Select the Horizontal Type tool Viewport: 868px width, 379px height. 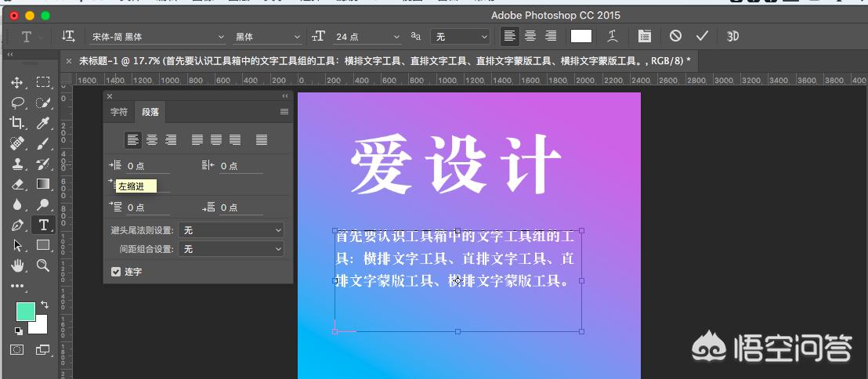tap(43, 225)
